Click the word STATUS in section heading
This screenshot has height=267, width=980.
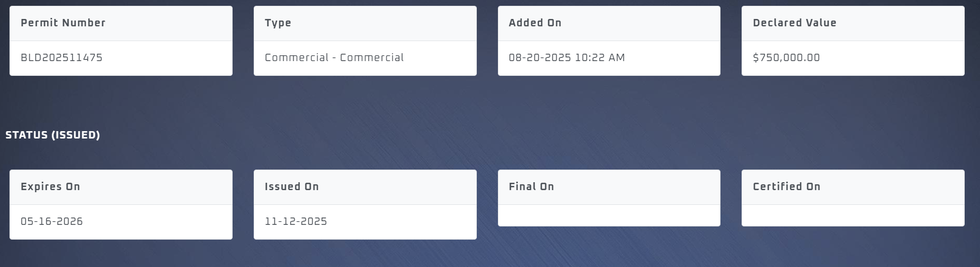(x=26, y=135)
